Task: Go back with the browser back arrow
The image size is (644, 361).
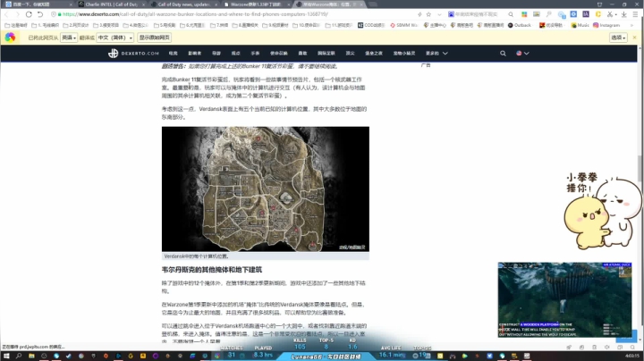Action: pyautogui.click(x=6, y=14)
